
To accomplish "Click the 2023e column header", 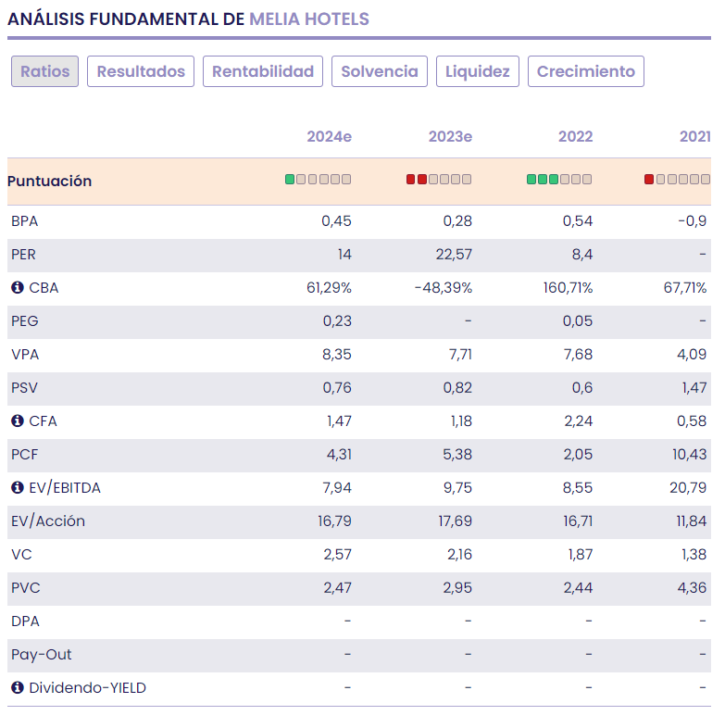I will coord(450,137).
